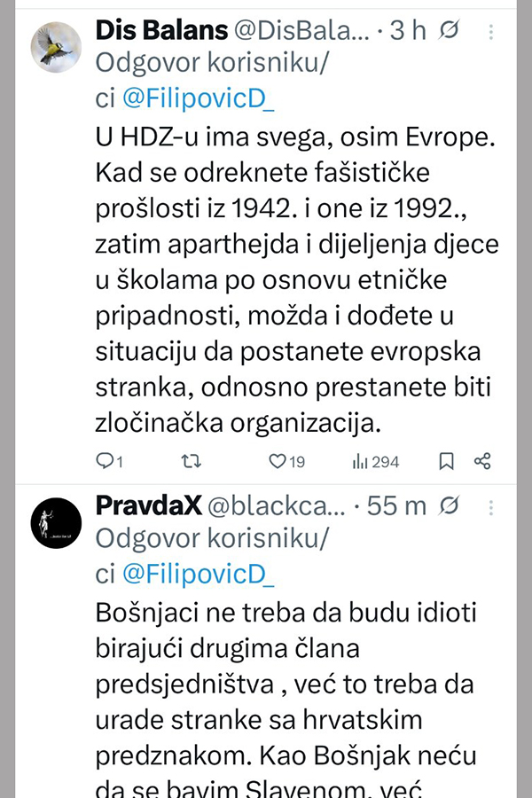Repost the Dis Balans tweet
Screen dimensions: 532x798
coord(190,461)
